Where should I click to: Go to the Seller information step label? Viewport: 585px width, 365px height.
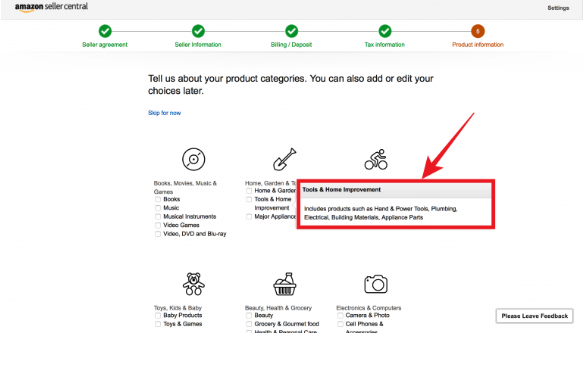coord(198,45)
